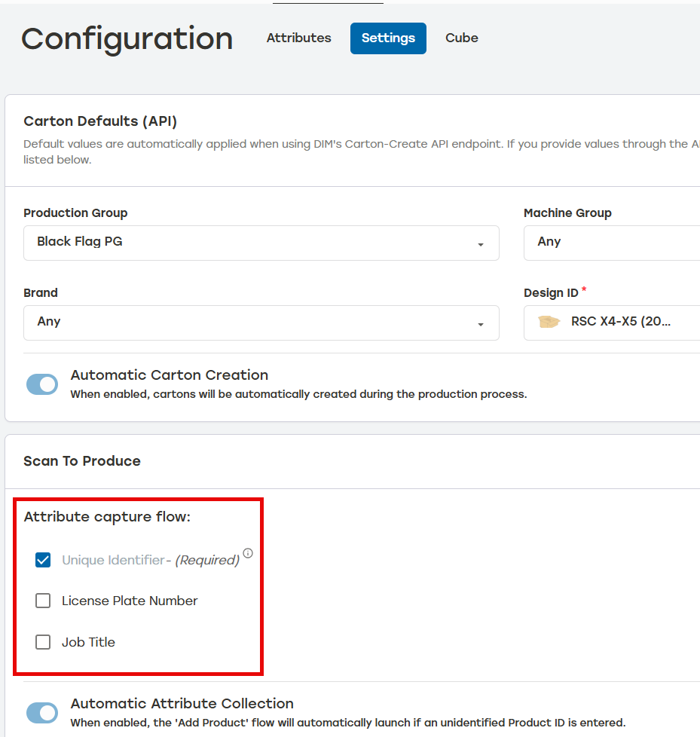Check the Job Title checkbox
The width and height of the screenshot is (700, 737).
(43, 641)
